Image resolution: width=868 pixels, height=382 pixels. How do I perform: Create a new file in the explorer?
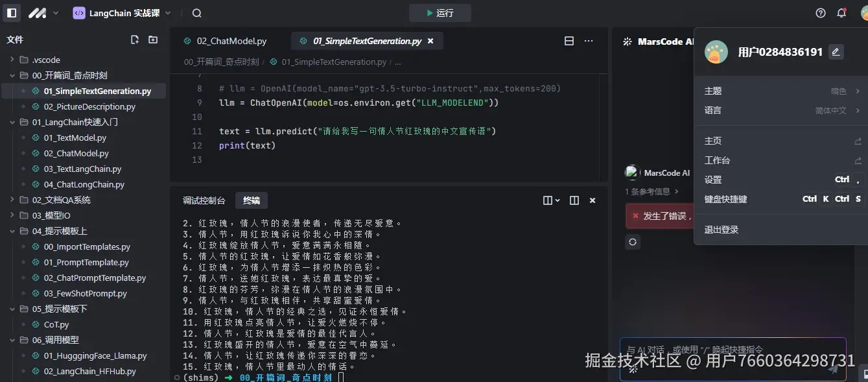134,39
